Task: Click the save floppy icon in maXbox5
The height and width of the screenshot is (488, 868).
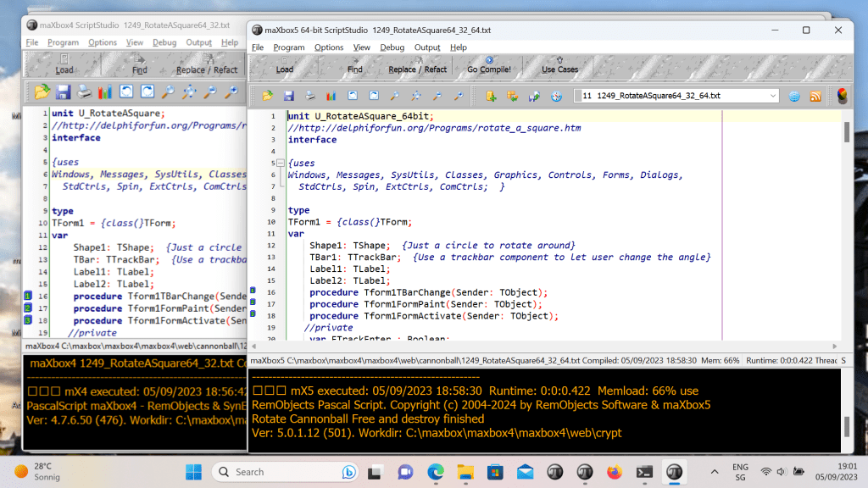Action: [x=289, y=96]
